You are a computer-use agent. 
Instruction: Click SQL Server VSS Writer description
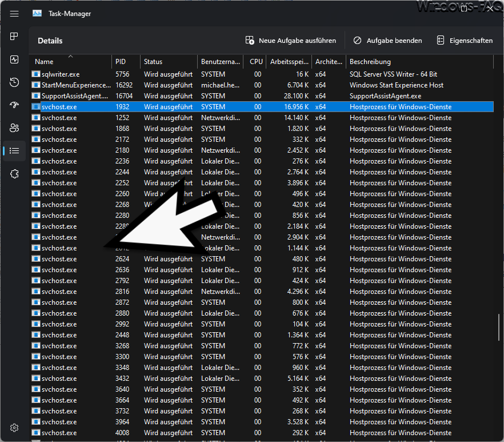pyautogui.click(x=393, y=74)
